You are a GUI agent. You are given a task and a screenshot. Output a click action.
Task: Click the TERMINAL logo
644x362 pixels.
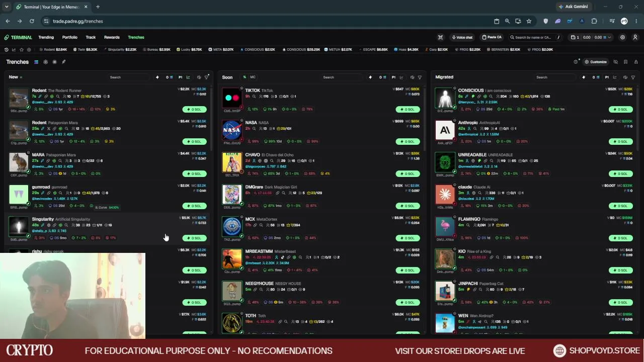pyautogui.click(x=18, y=37)
